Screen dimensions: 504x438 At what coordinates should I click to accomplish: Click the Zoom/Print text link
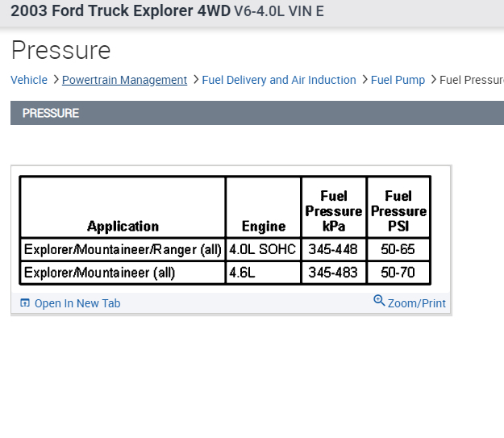[x=416, y=303]
